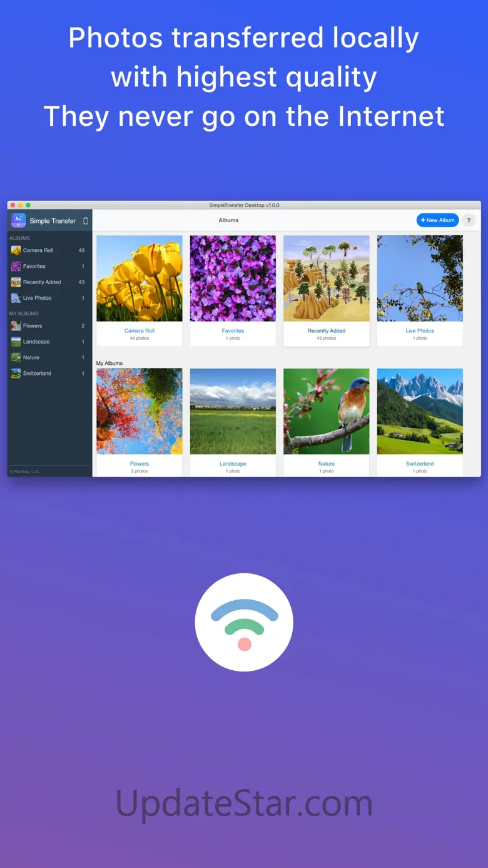Screen dimensions: 488x868
Task: Open the help question mark button
Action: coord(469,220)
